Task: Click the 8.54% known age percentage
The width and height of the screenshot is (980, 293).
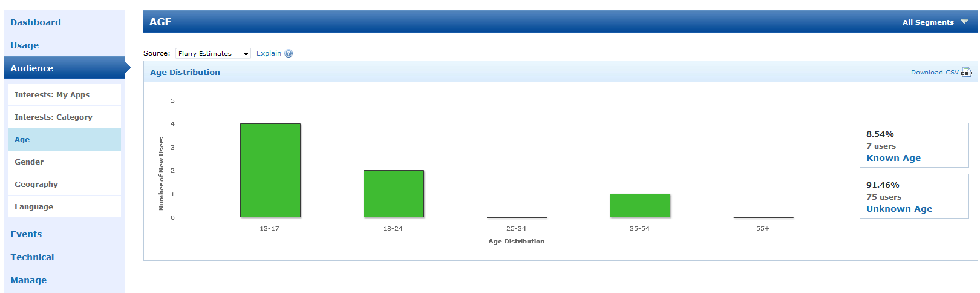Action: click(x=880, y=134)
